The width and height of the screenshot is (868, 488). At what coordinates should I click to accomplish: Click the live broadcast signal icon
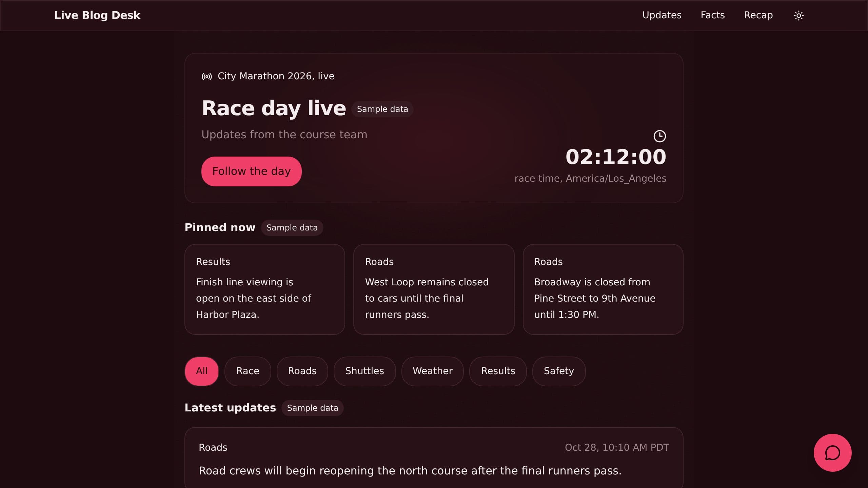pos(207,77)
